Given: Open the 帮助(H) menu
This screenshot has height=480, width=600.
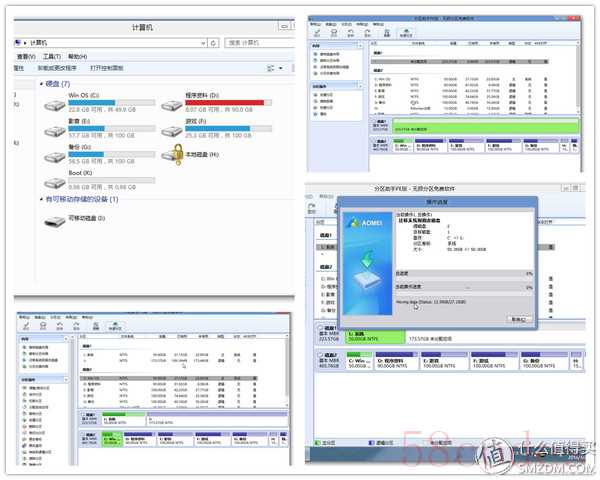Looking at the screenshot, I should pos(76,56).
